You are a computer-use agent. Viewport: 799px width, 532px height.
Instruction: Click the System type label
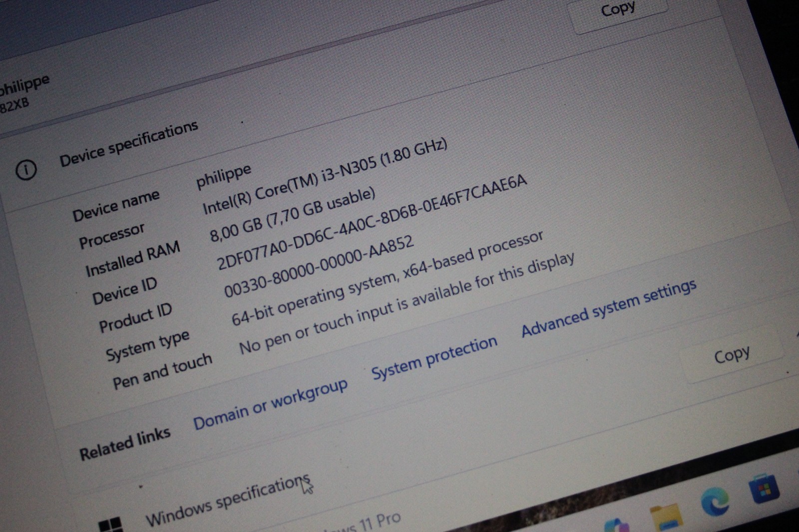click(x=147, y=346)
